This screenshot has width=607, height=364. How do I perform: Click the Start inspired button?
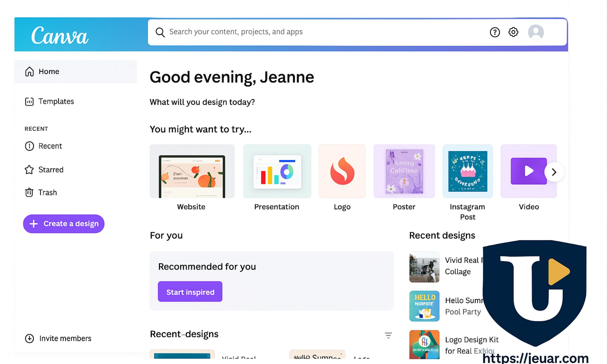190,292
